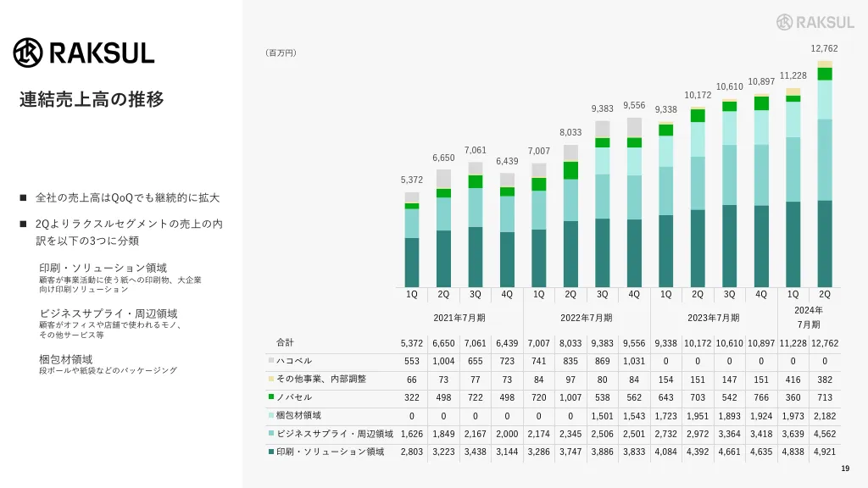The image size is (868, 488).
Task: Click the ノバセル value 1,007
Action: point(570,397)
